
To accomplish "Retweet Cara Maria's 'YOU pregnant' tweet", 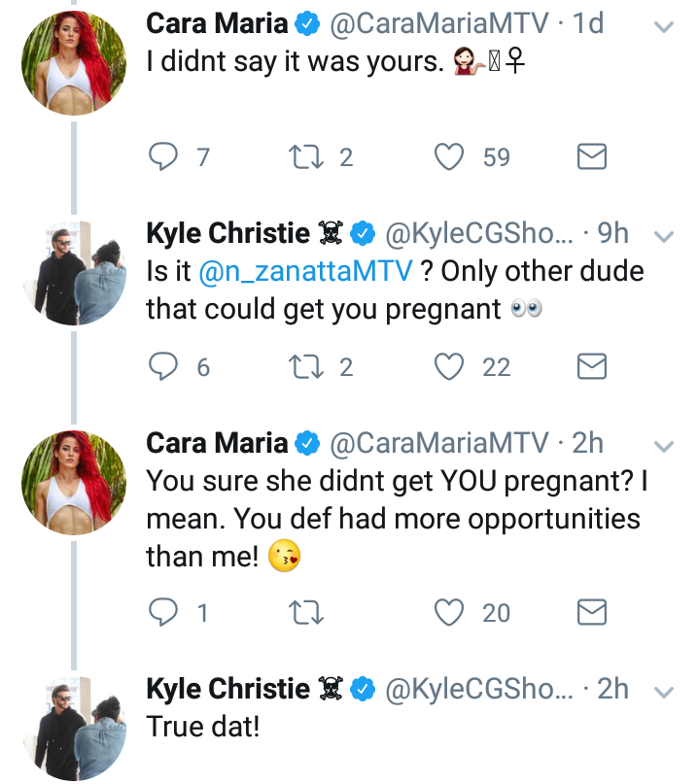I will 306,612.
